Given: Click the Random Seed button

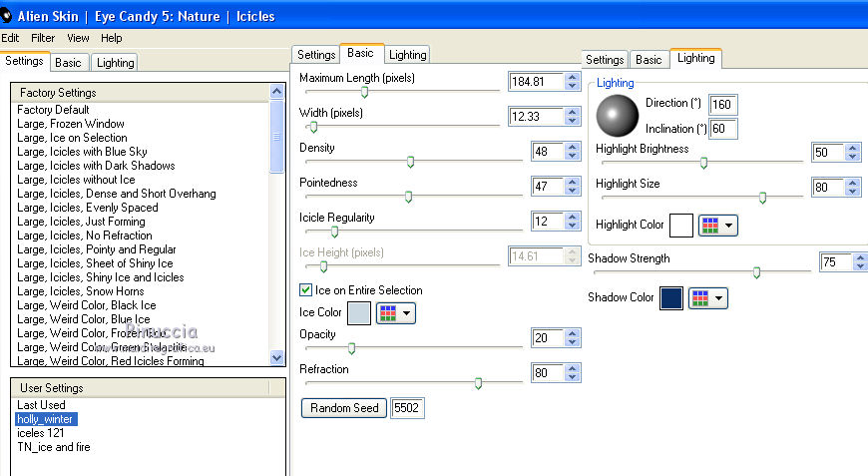Looking at the screenshot, I should 344,408.
